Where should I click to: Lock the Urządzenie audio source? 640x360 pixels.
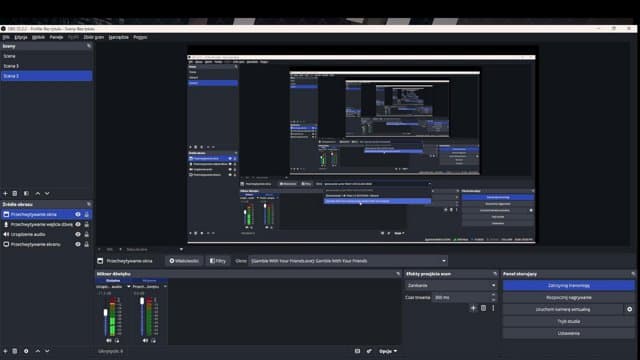pyautogui.click(x=87, y=234)
